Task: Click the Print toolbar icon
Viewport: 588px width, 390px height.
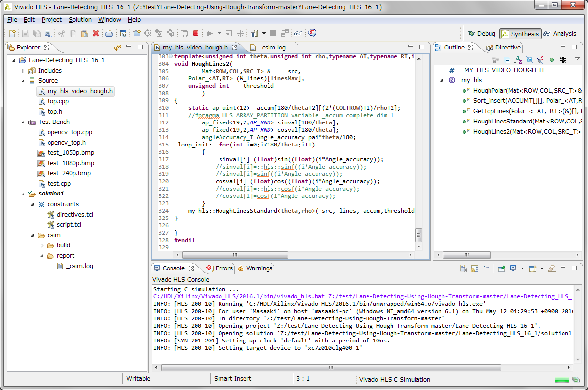Action: coord(109,34)
